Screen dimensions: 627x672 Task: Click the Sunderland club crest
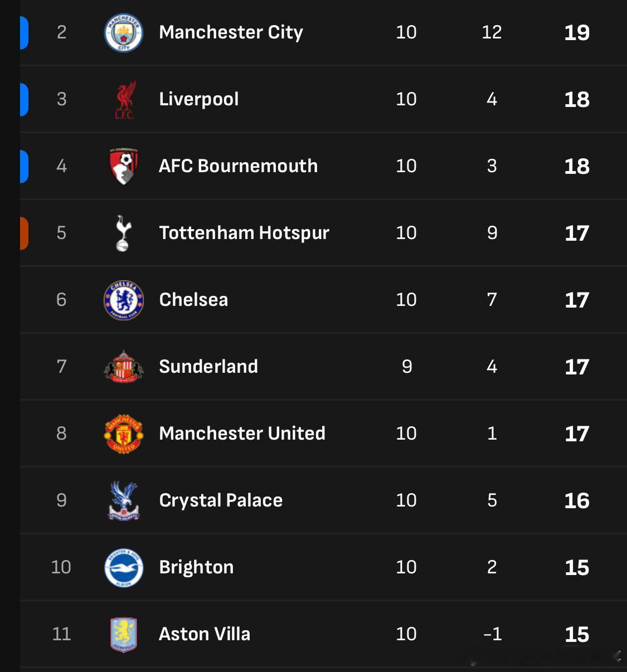pos(124,367)
